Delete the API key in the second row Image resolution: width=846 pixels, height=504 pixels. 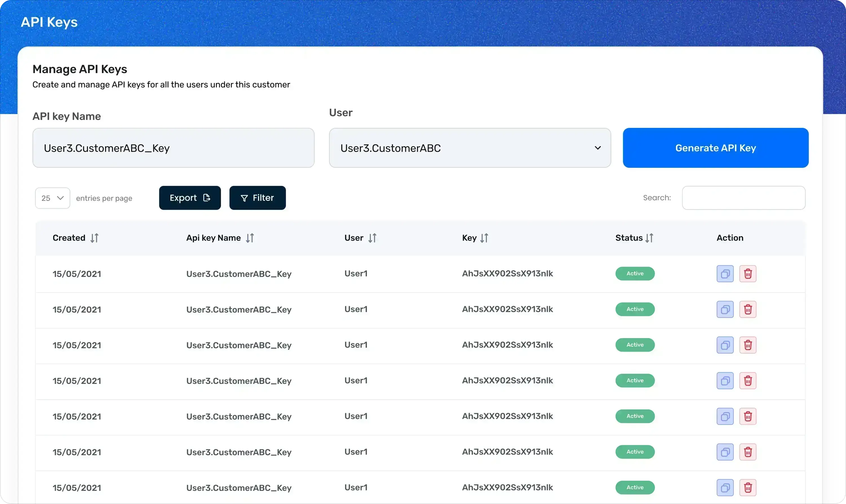pos(747,309)
